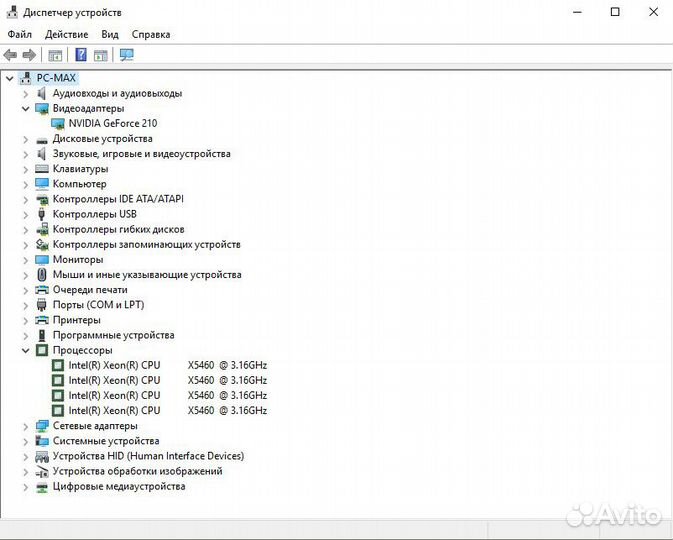673x540 pixels.
Task: Click the Контроллеры гибких дисков icon
Action: point(42,229)
